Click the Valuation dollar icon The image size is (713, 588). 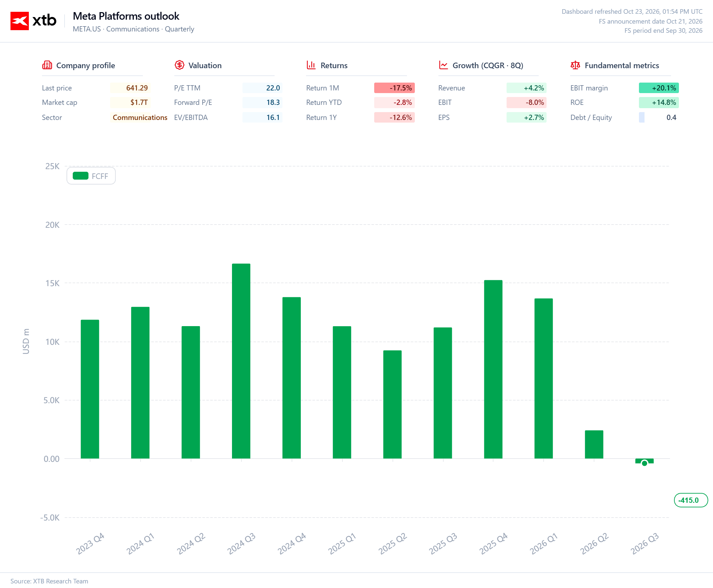180,65
